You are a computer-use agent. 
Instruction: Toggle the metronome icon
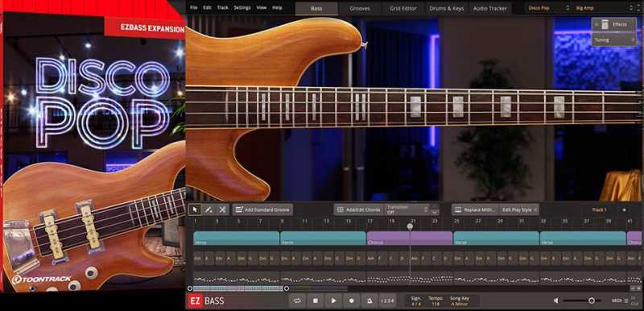coord(369,301)
